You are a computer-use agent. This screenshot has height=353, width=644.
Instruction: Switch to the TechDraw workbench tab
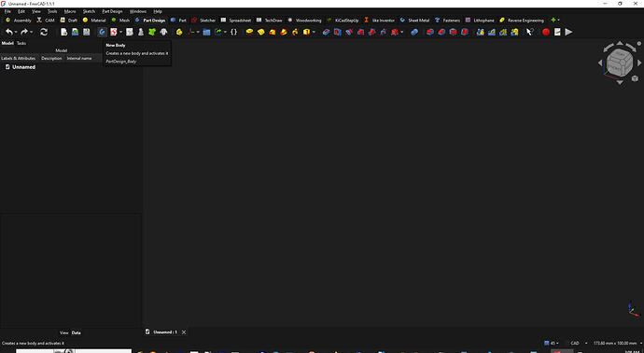tap(270, 21)
